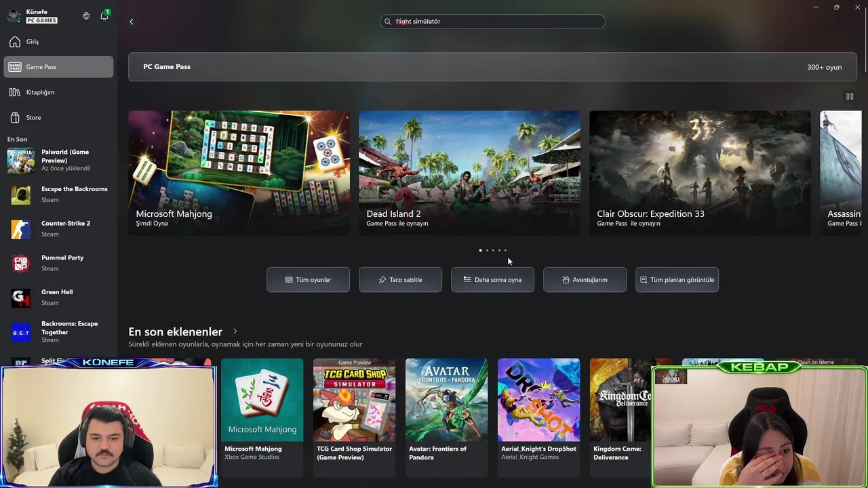868x488 pixels.
Task: Go back with the arrow button
Action: tap(132, 22)
